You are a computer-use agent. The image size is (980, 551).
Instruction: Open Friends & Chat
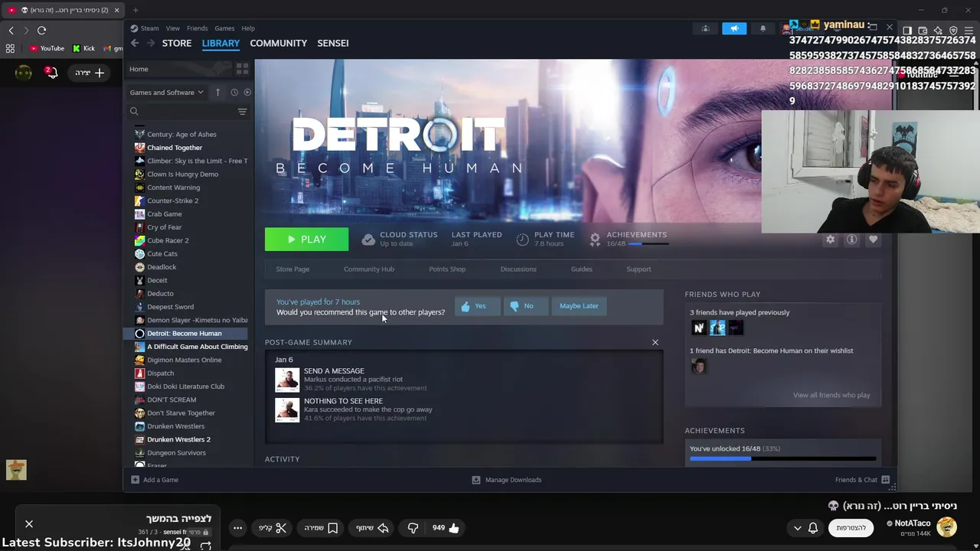click(x=863, y=480)
